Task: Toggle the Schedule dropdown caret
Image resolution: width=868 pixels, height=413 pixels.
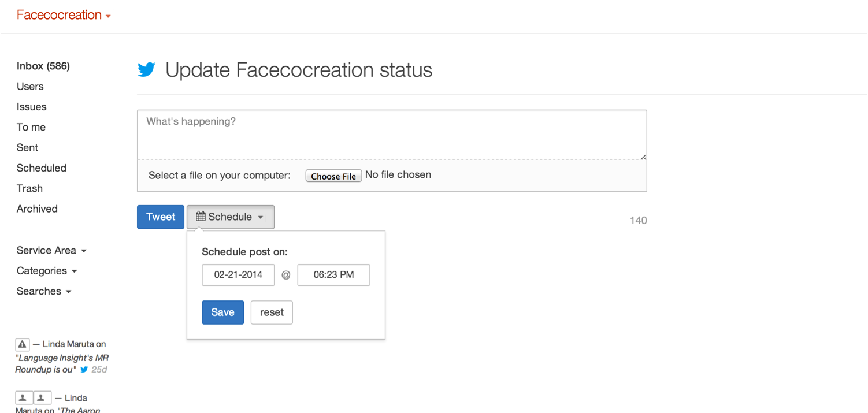Action: pyautogui.click(x=261, y=217)
